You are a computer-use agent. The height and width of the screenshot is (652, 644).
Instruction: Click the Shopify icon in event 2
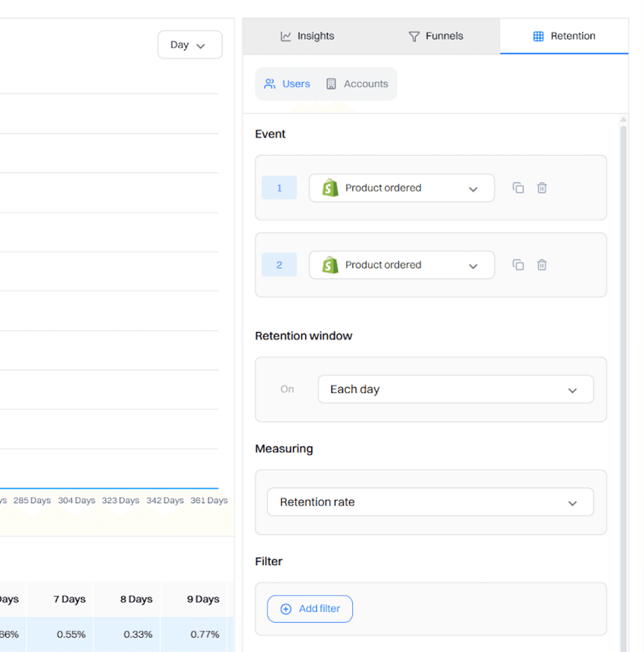tap(330, 265)
